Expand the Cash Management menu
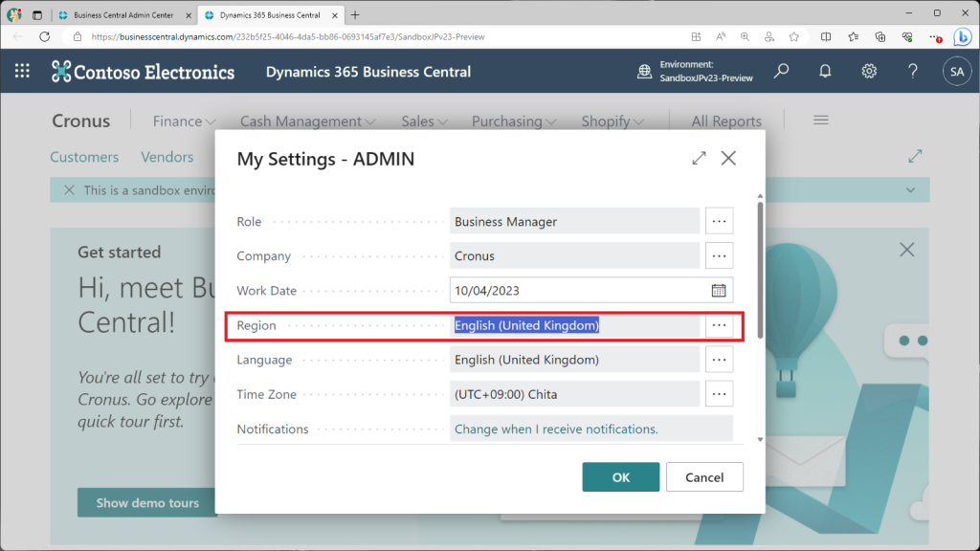Viewport: 980px width, 551px height. [307, 121]
